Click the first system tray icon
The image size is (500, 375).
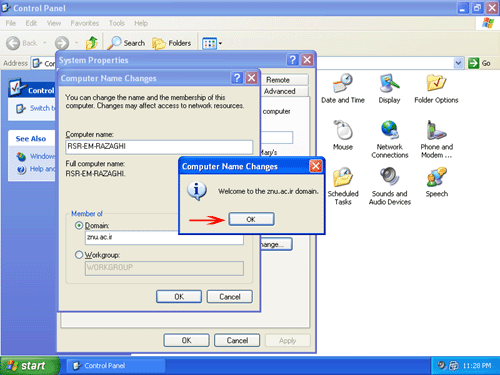tap(442, 366)
